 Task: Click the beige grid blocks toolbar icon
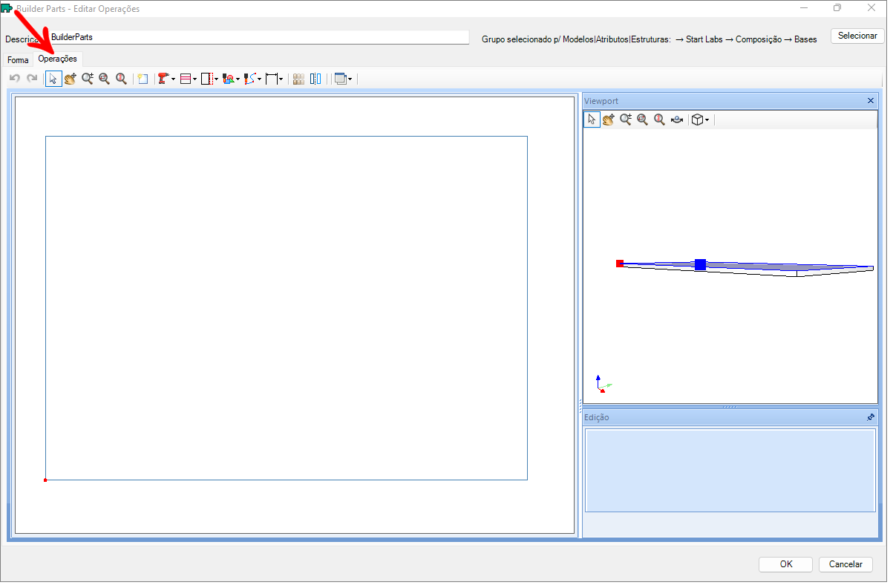click(298, 79)
